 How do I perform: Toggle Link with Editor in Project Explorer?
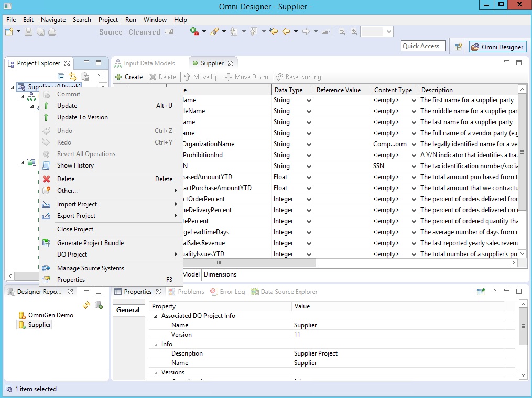coord(73,76)
